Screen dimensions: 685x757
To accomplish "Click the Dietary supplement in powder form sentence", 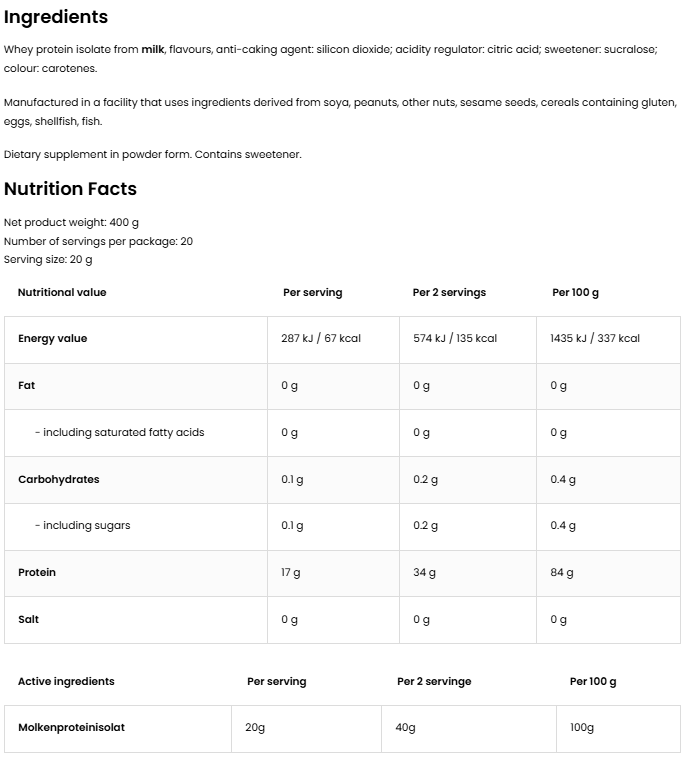I will (x=152, y=155).
